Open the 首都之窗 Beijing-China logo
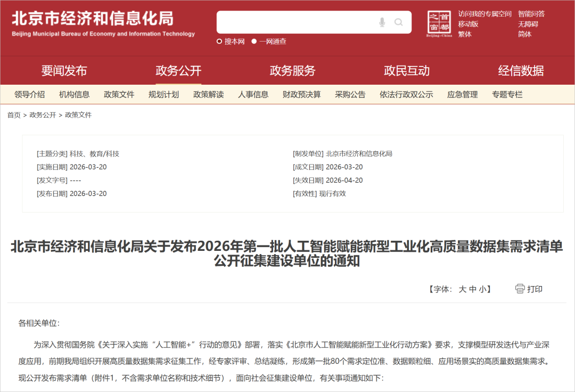The image size is (575, 392). pyautogui.click(x=439, y=24)
